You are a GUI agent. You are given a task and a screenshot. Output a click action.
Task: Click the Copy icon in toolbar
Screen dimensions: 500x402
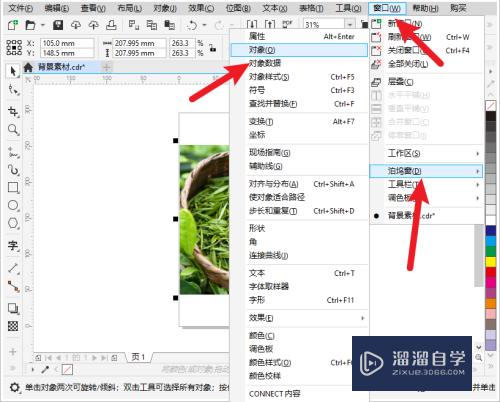click(x=152, y=25)
